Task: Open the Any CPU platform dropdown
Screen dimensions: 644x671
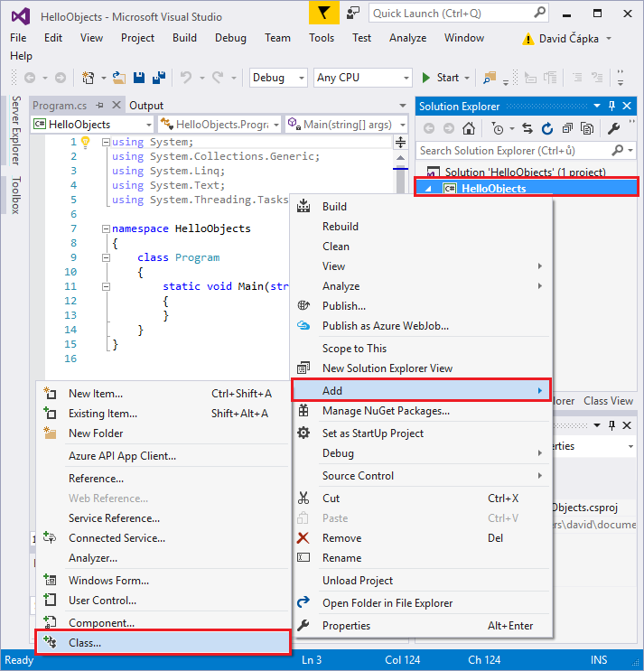Action: (x=363, y=78)
